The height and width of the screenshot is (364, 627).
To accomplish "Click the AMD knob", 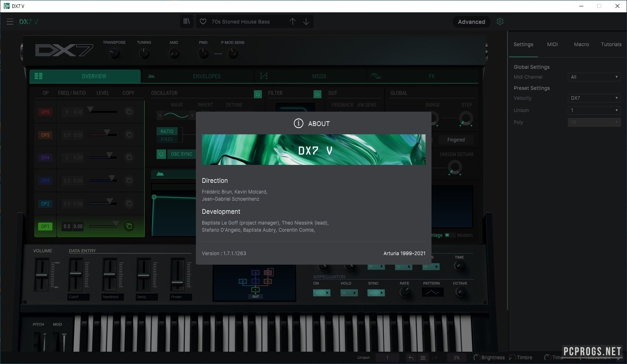I will pos(174,53).
